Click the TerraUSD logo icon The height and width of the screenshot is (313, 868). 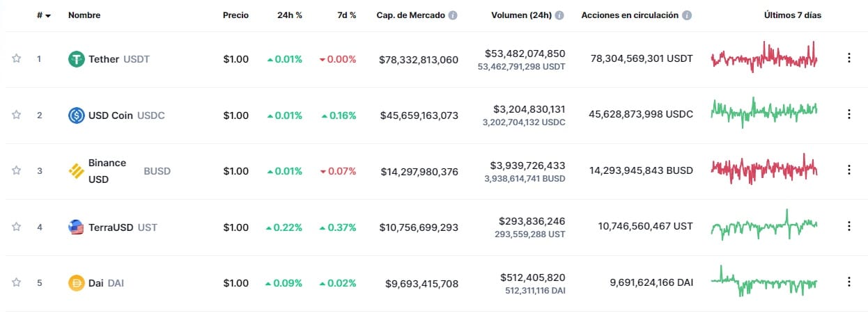(x=76, y=227)
